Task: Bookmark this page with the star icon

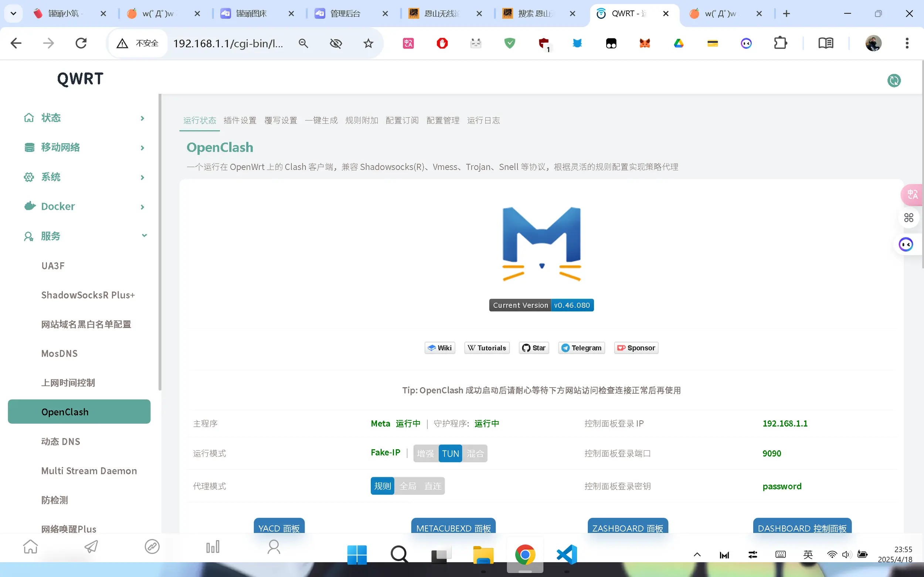Action: coord(368,43)
